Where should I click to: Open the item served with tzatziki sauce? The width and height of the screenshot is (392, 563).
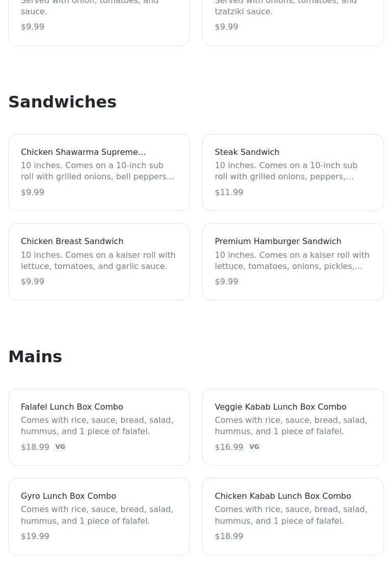pyautogui.click(x=293, y=20)
